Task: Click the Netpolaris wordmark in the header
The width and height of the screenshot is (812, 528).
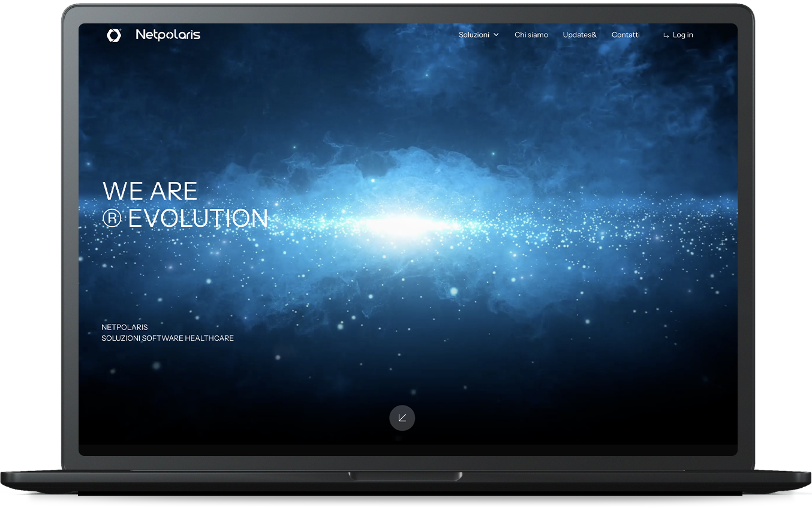Action: 168,35
